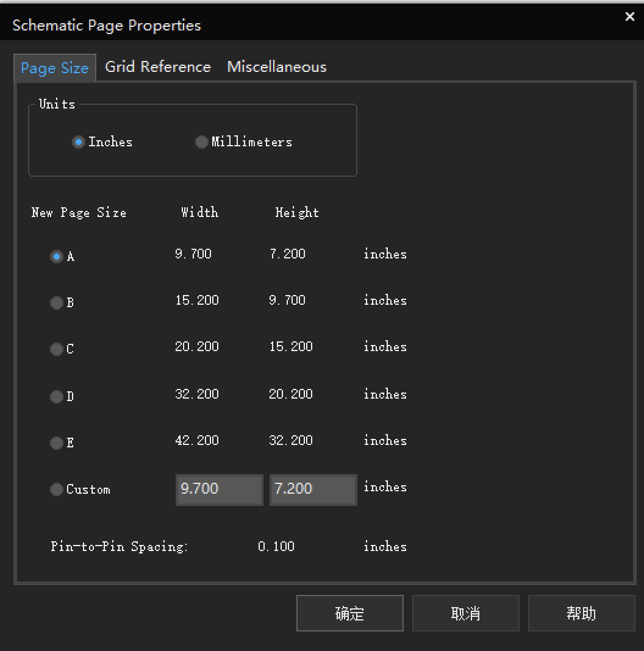The width and height of the screenshot is (644, 651).
Task: Select the Inches units radio button
Action: coord(78,142)
